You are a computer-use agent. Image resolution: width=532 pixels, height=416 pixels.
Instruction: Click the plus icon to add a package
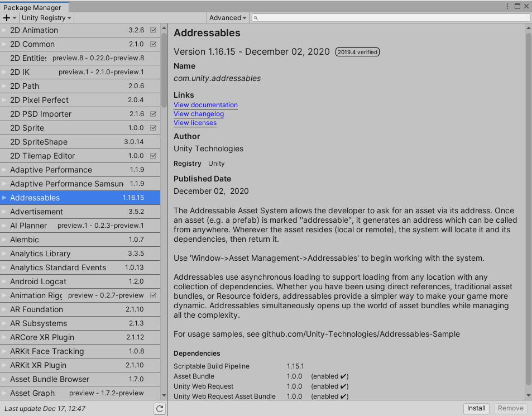[7, 18]
